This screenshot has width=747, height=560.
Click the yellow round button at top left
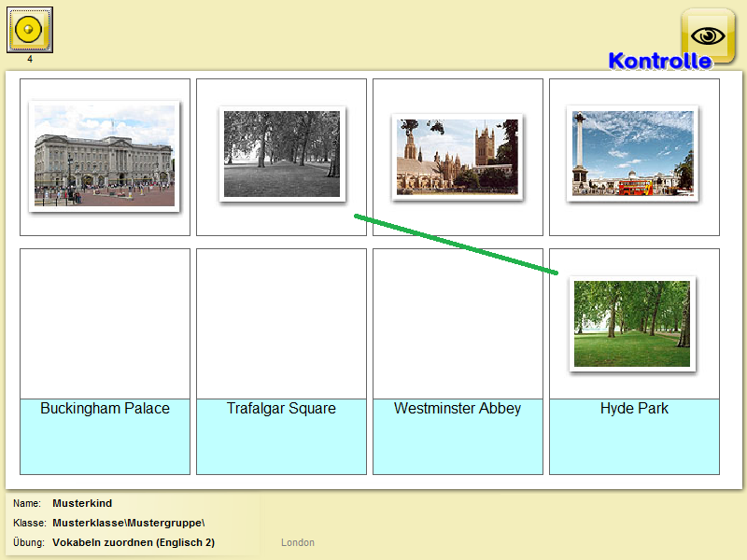tap(30, 30)
